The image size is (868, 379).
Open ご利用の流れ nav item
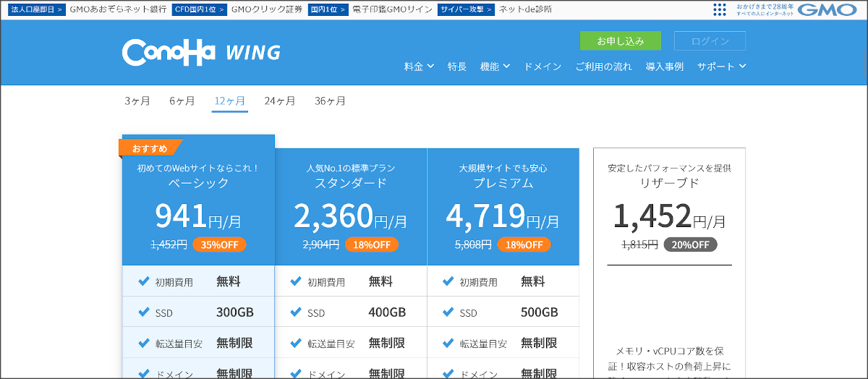tap(603, 67)
